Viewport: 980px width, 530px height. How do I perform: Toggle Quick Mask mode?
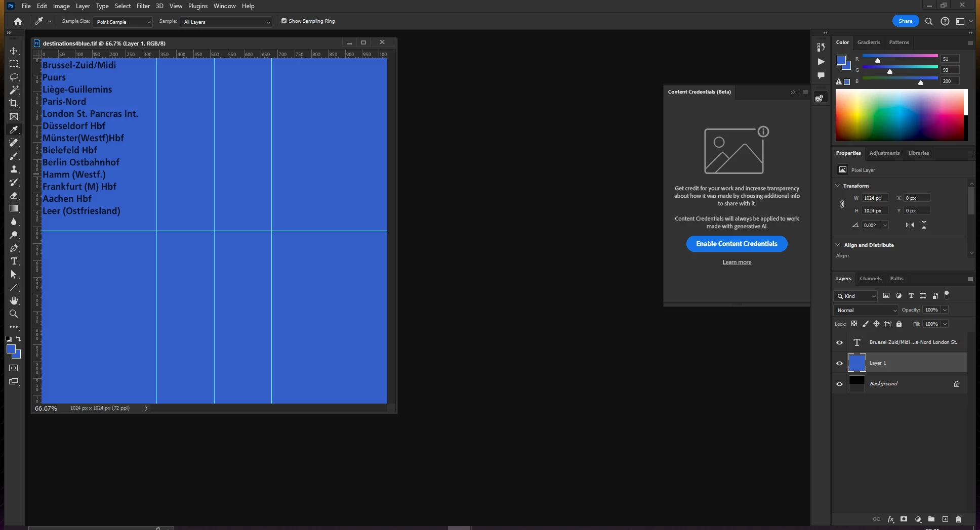pyautogui.click(x=14, y=368)
